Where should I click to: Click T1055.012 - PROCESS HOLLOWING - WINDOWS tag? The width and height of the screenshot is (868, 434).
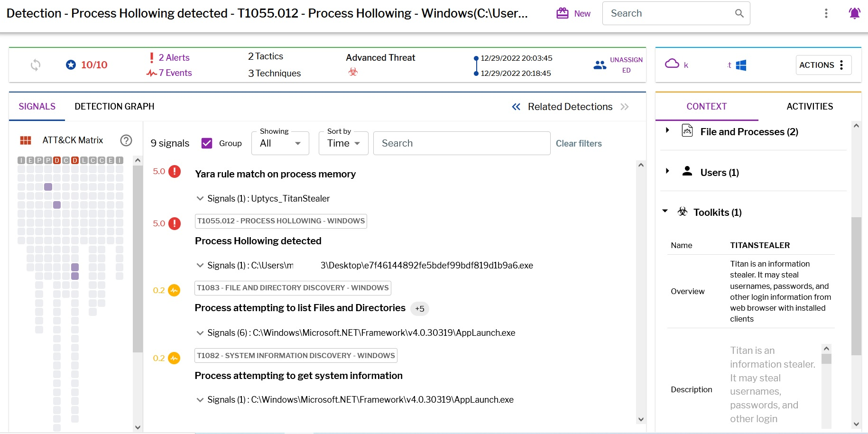(281, 221)
